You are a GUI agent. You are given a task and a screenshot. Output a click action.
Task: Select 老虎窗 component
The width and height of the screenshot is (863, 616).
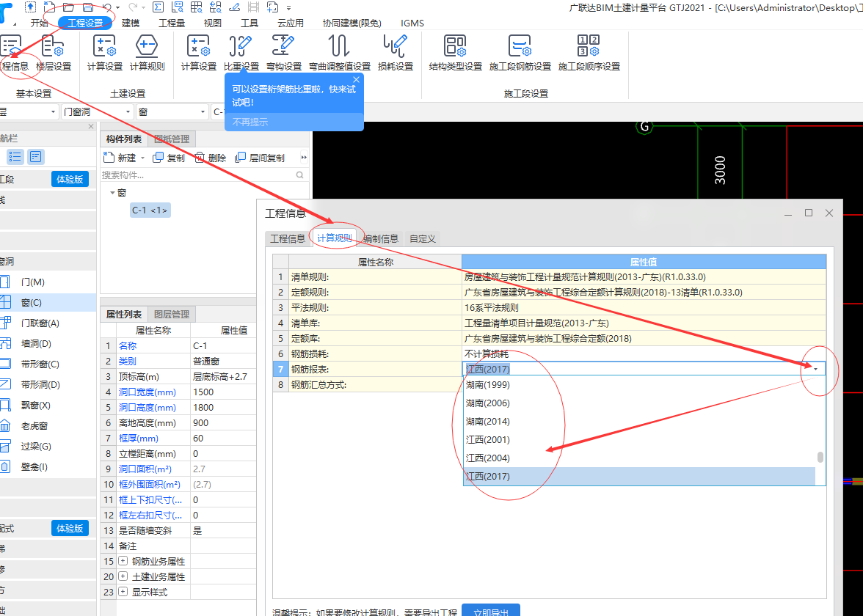click(x=34, y=425)
